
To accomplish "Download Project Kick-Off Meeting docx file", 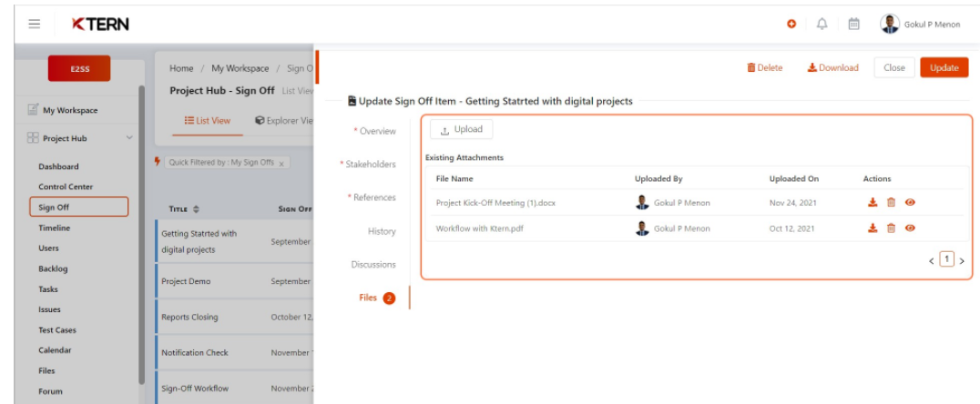I will click(x=873, y=203).
